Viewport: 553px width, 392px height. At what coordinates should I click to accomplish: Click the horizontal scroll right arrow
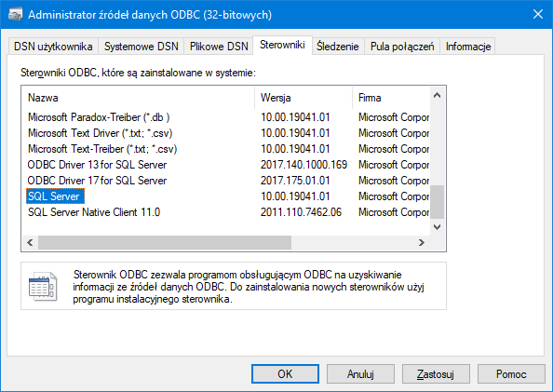coord(422,242)
